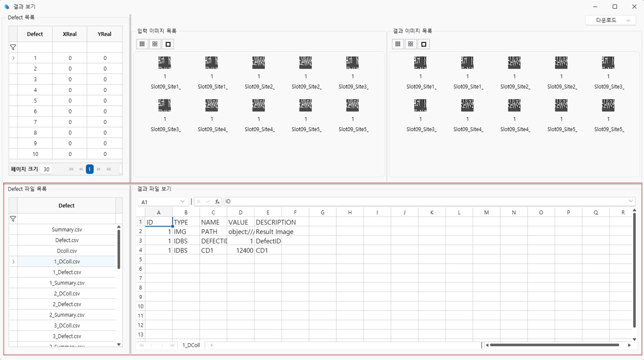
Task: Open Summary.csv in Defect file list
Action: point(67,229)
